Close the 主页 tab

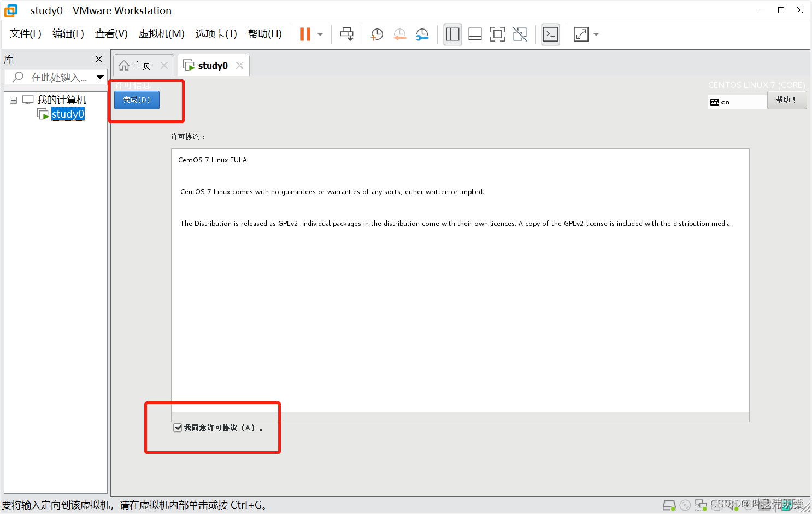(164, 66)
